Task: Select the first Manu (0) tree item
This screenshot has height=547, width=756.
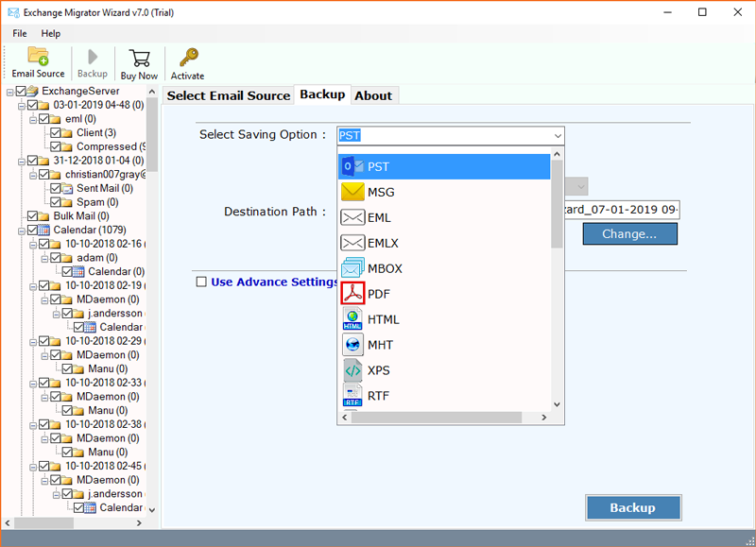Action: (108, 368)
